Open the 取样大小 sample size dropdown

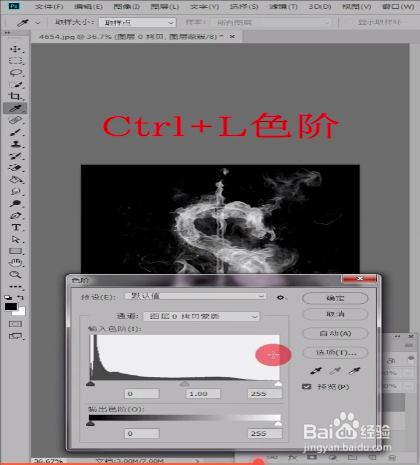coord(137,23)
